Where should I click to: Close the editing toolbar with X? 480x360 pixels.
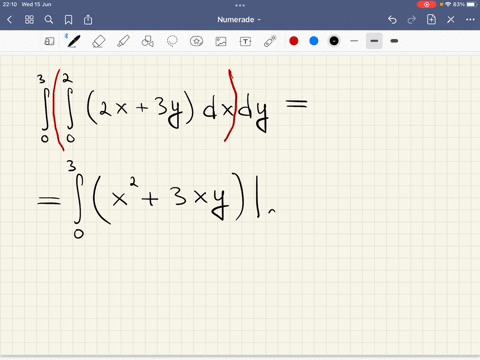(x=451, y=20)
